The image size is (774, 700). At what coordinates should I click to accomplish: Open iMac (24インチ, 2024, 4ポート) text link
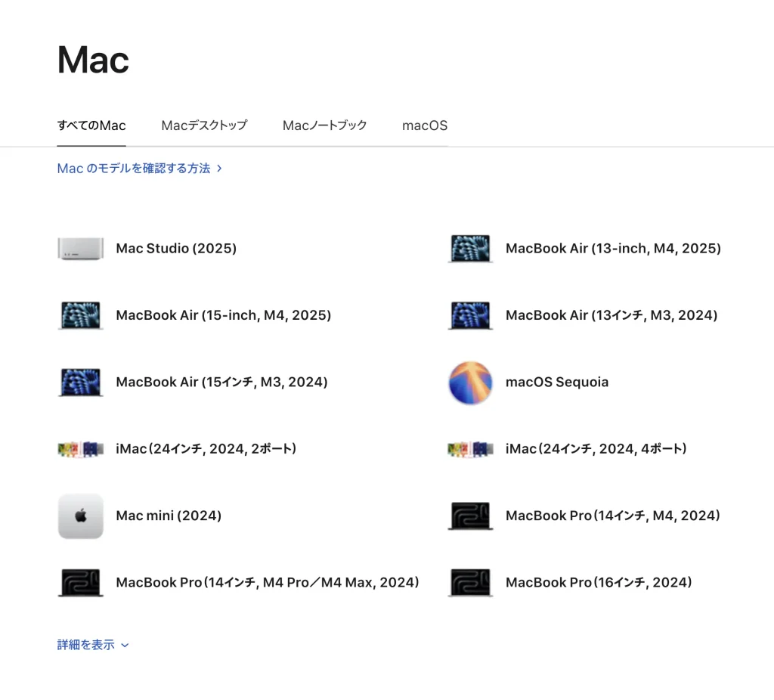pyautogui.click(x=596, y=449)
